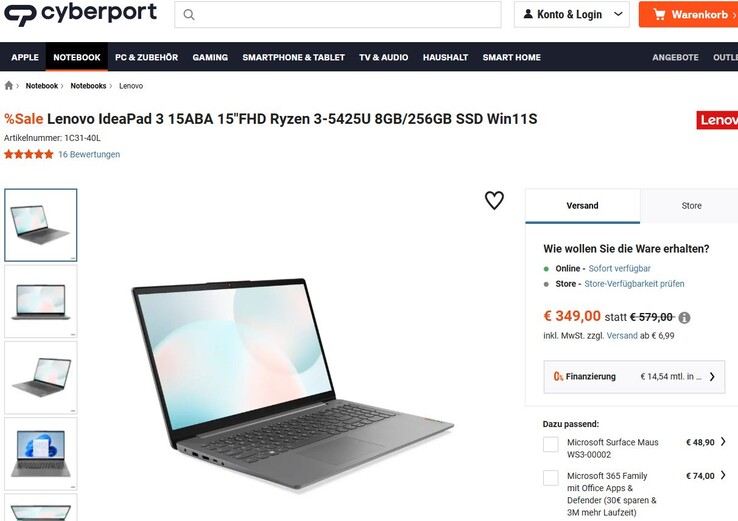The image size is (738, 521).
Task: Open the SMARTPHONE & TABLET menu
Action: (x=294, y=57)
